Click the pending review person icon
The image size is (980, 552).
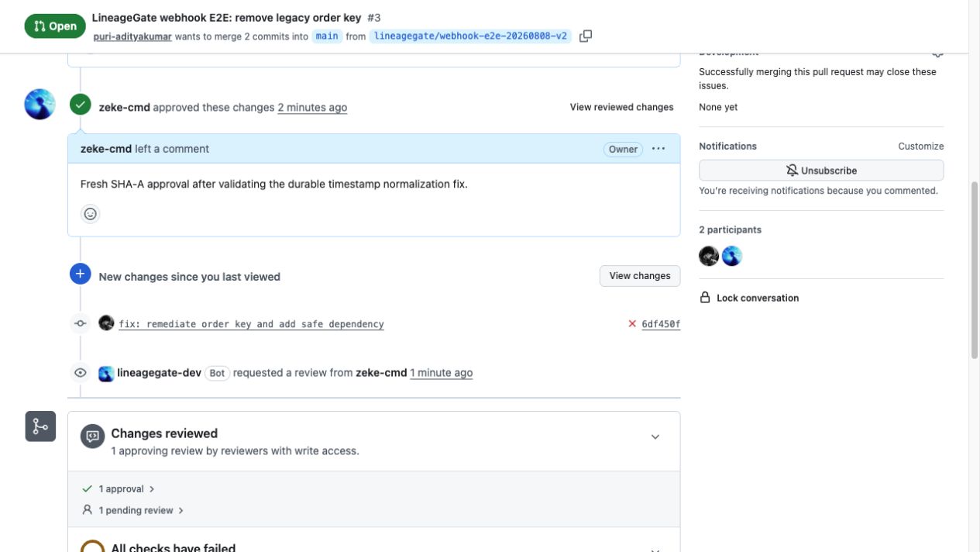pos(87,510)
